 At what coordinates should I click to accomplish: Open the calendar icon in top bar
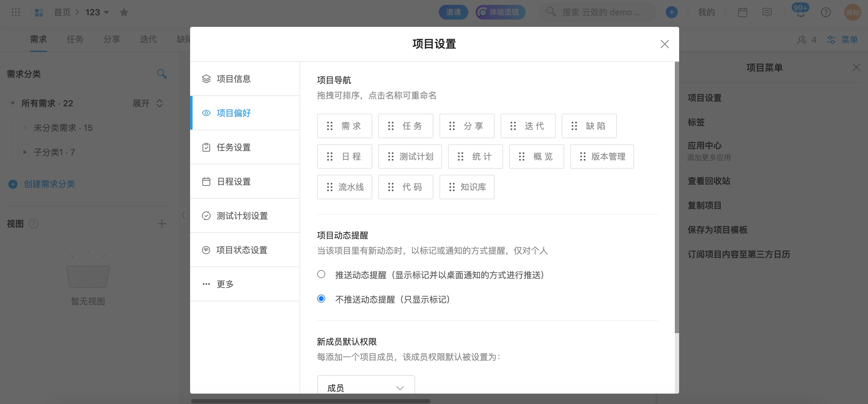tap(743, 13)
